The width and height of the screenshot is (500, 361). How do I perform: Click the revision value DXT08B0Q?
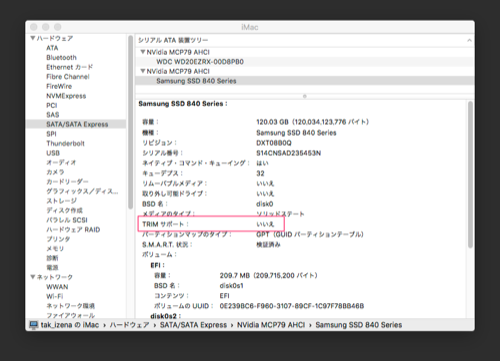[x=274, y=143]
